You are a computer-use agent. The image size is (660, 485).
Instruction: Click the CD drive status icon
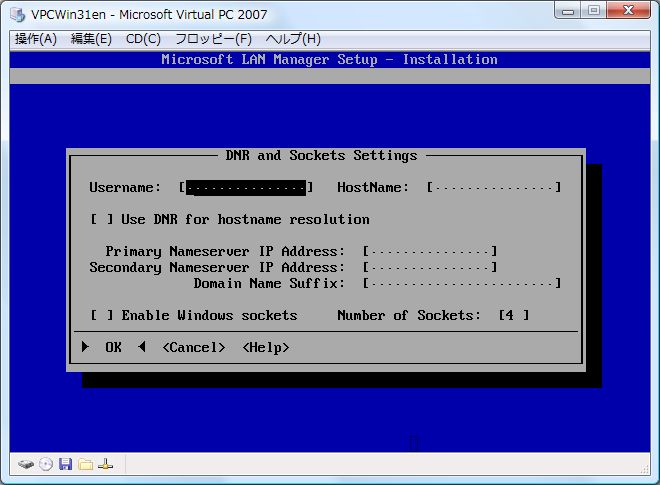(x=46, y=464)
